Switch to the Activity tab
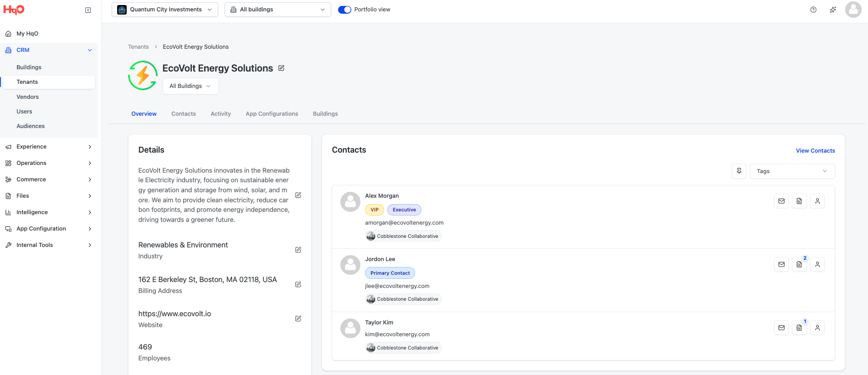Viewport: 868px width, 375px height. (x=221, y=114)
